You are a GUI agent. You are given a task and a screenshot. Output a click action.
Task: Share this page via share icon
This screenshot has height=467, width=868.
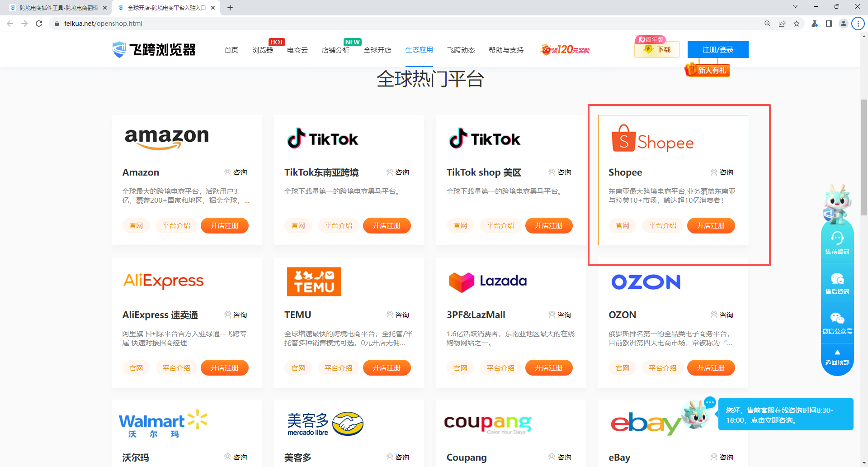[782, 24]
